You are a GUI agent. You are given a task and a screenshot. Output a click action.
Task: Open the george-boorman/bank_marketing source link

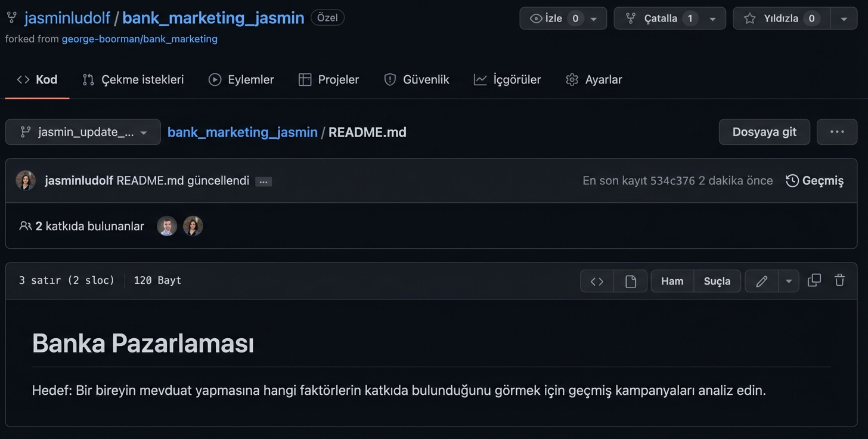pyautogui.click(x=139, y=39)
